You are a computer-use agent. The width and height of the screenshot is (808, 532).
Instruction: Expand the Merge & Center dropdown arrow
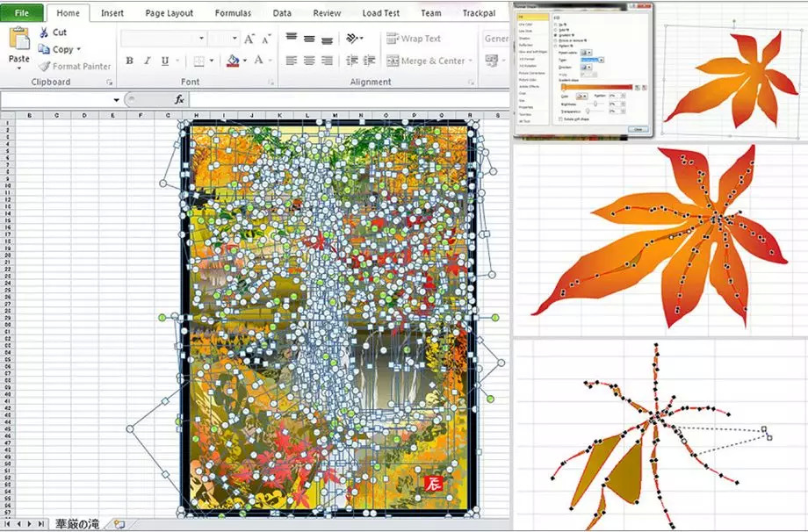click(x=471, y=61)
